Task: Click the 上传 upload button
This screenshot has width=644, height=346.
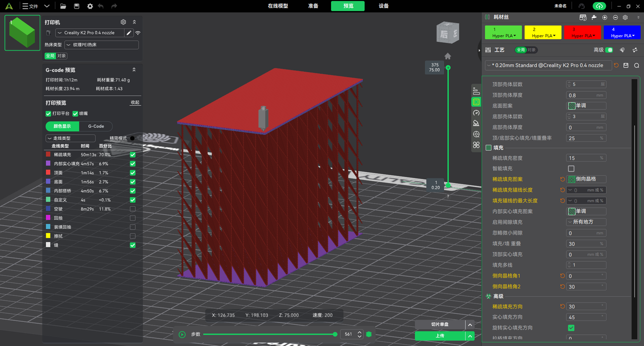Action: 440,336
